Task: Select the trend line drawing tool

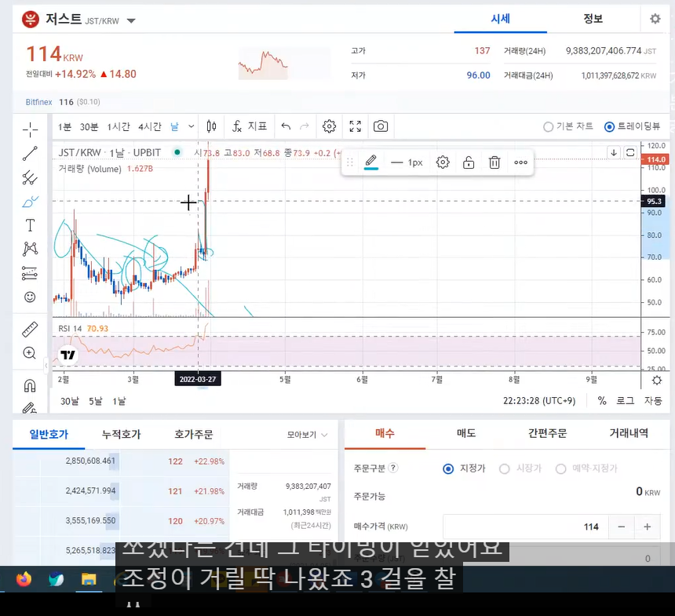Action: pos(30,153)
